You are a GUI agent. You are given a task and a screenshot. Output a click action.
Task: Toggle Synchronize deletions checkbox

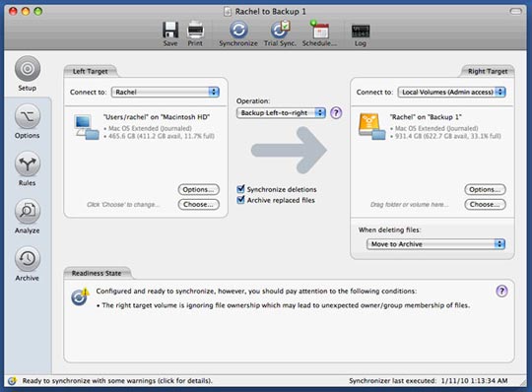point(240,189)
